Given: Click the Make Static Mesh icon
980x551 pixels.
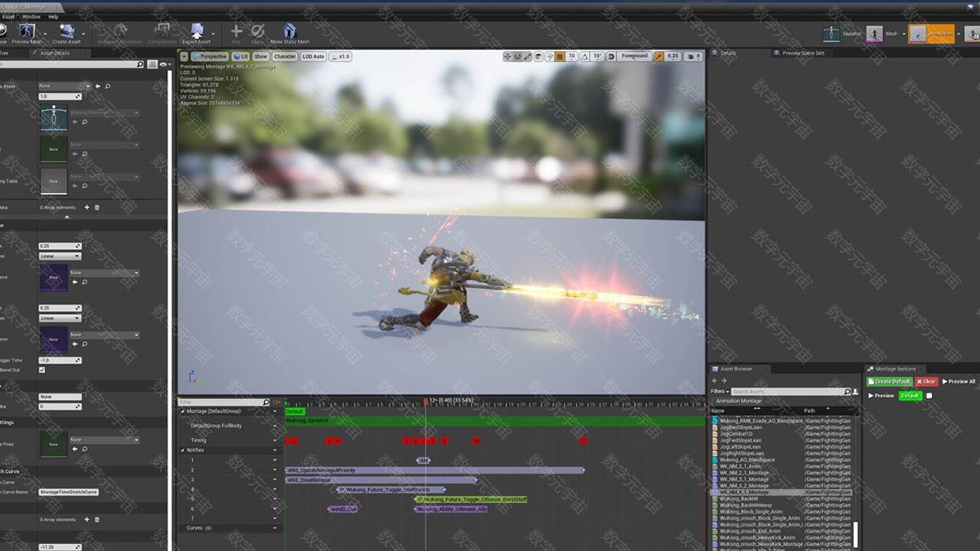Looking at the screenshot, I should click(289, 31).
